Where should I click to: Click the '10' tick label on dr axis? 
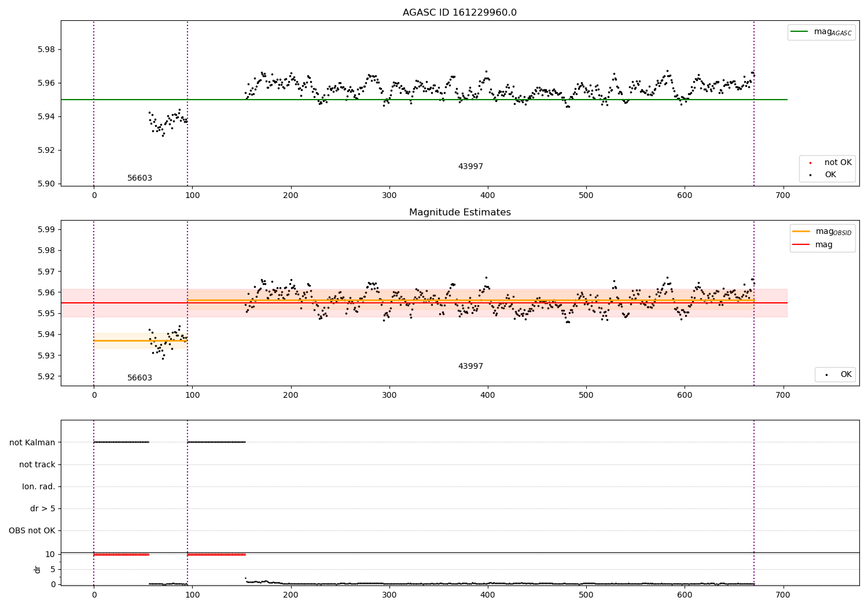[x=50, y=554]
